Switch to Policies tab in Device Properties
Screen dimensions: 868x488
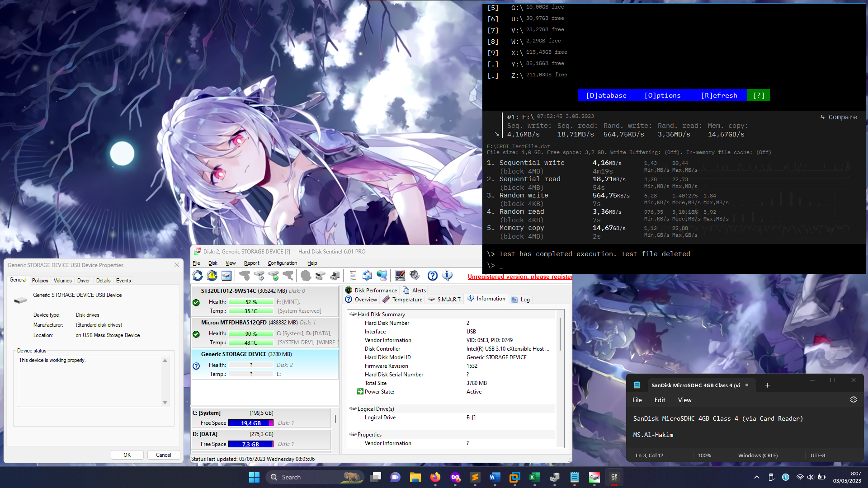[x=40, y=281]
